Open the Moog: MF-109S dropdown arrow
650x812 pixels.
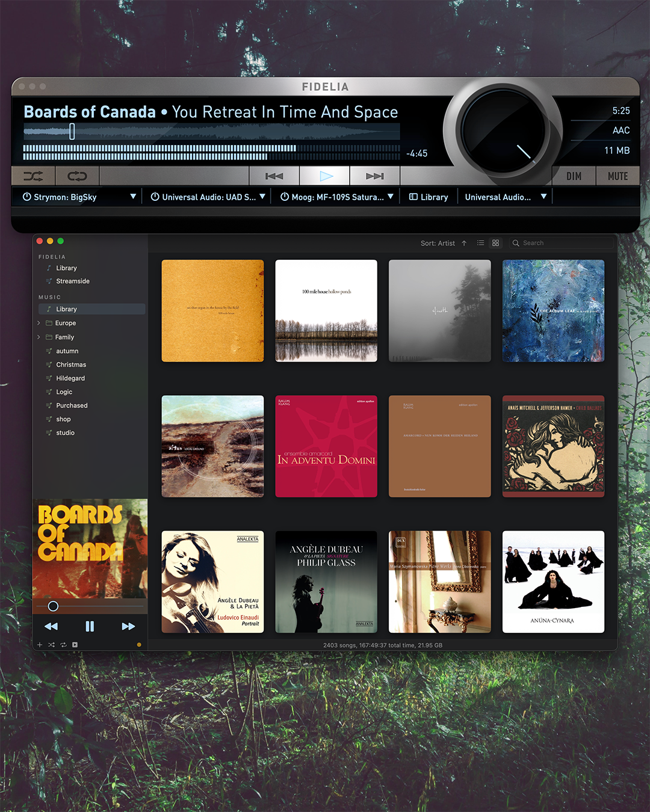pyautogui.click(x=391, y=197)
